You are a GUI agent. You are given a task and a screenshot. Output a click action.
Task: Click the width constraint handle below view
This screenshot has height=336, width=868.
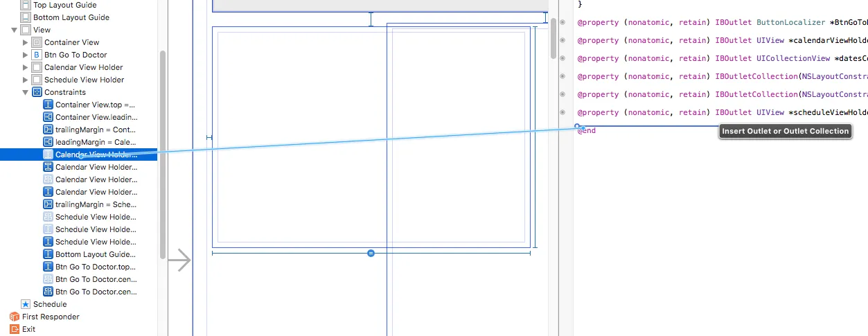pos(371,254)
